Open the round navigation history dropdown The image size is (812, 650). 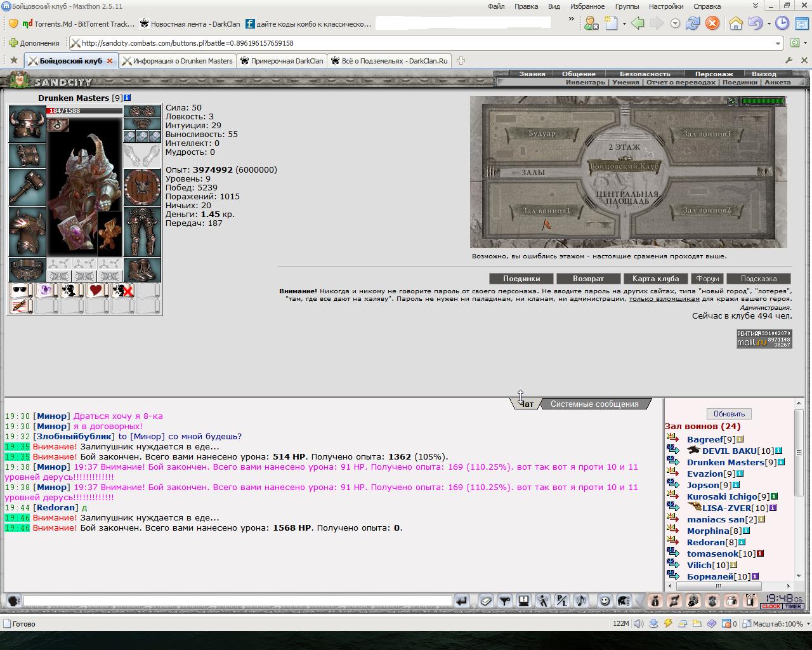pyautogui.click(x=675, y=23)
